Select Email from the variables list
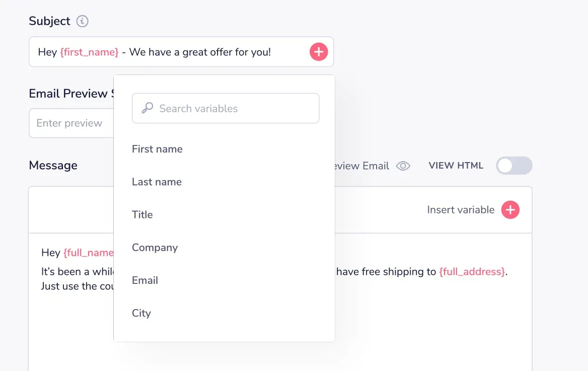 pyautogui.click(x=145, y=280)
